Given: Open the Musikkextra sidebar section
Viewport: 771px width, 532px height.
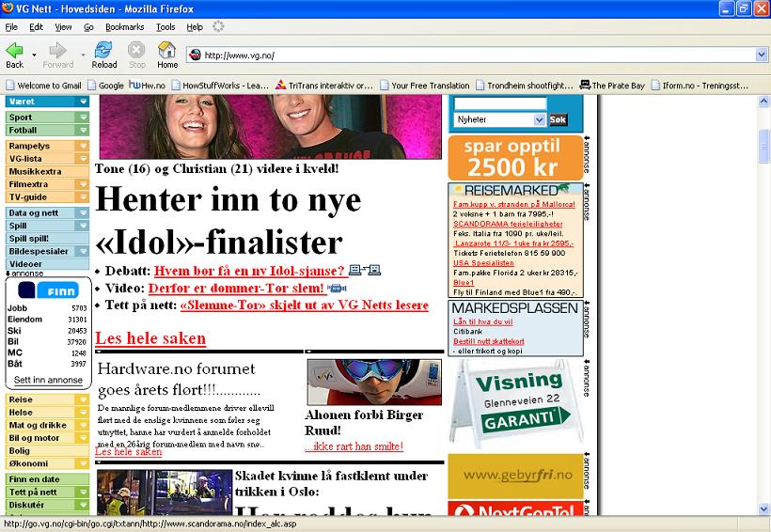Looking at the screenshot, I should 47,172.
